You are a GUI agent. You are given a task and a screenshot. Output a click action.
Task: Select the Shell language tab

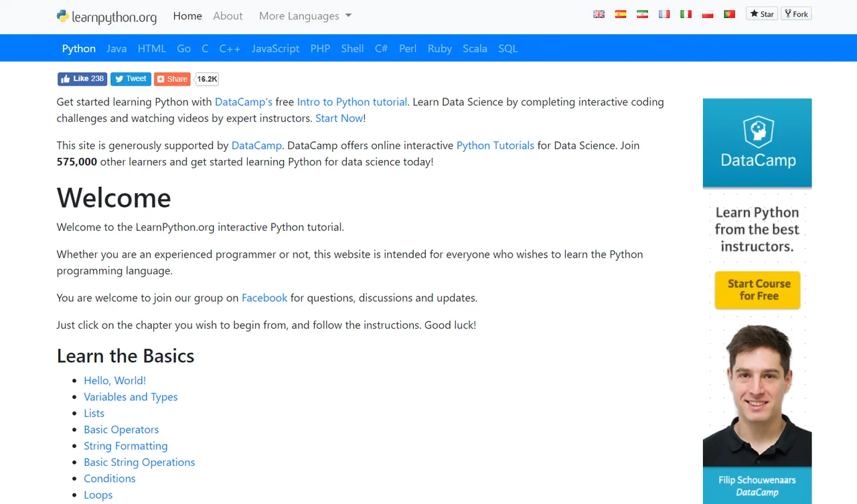tap(352, 48)
